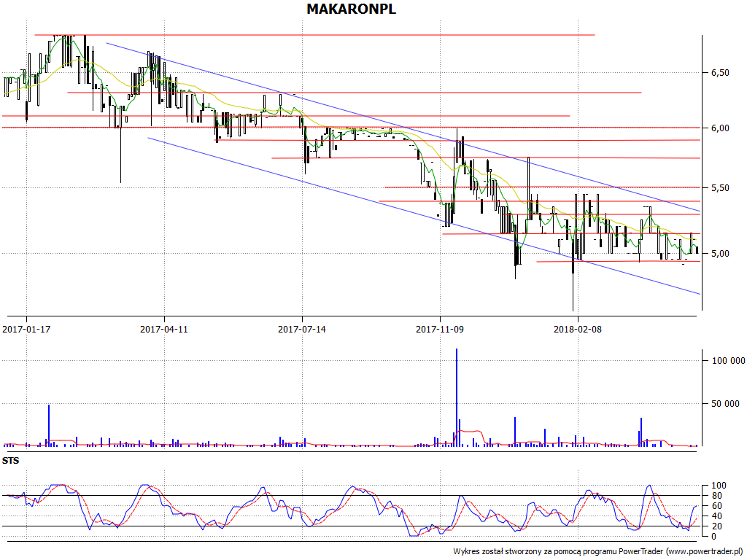Click the STS axis value 40

tap(716, 516)
